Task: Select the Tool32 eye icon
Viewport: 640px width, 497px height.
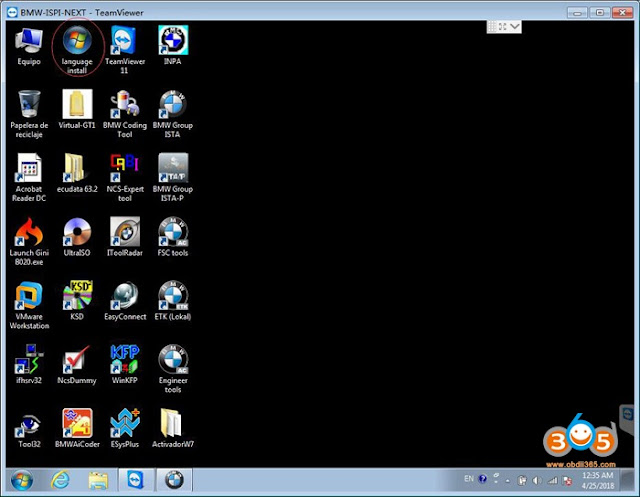Action: [x=29, y=428]
